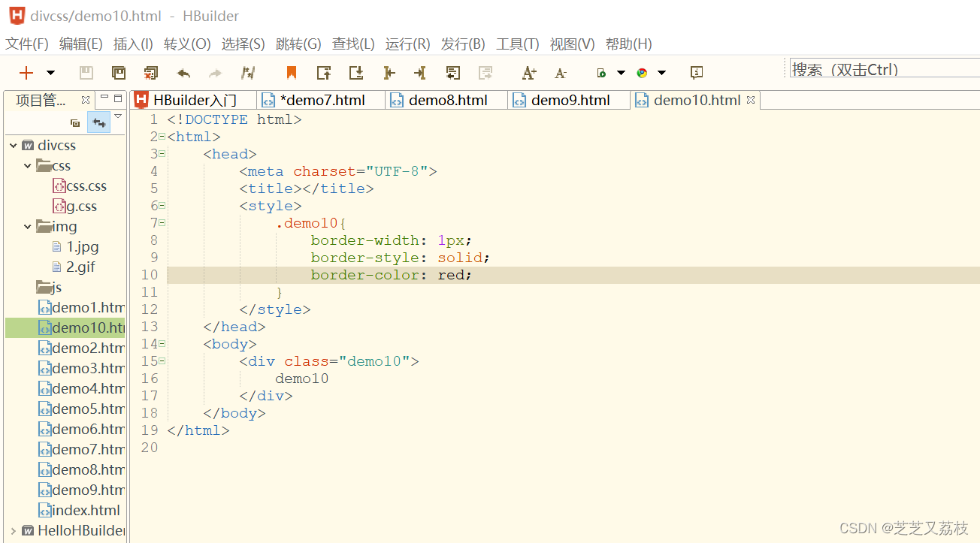
Task: Open the 查找(L) menu
Action: 353,44
